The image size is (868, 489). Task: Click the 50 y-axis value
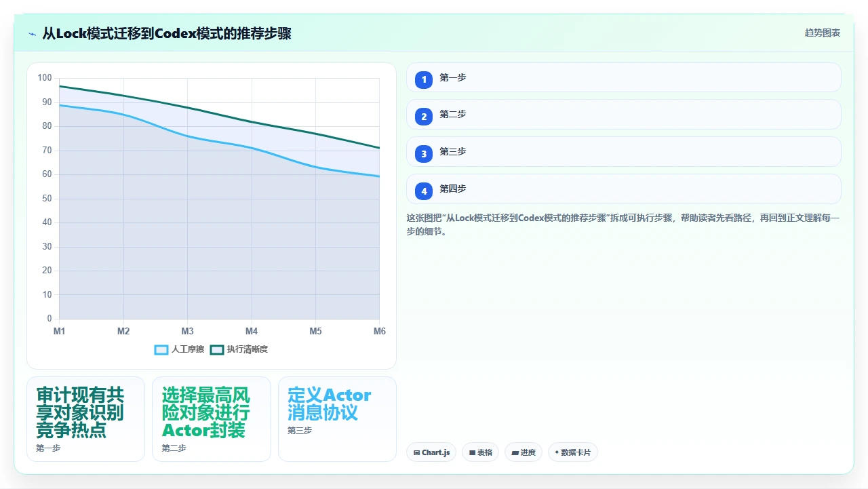[47, 199]
